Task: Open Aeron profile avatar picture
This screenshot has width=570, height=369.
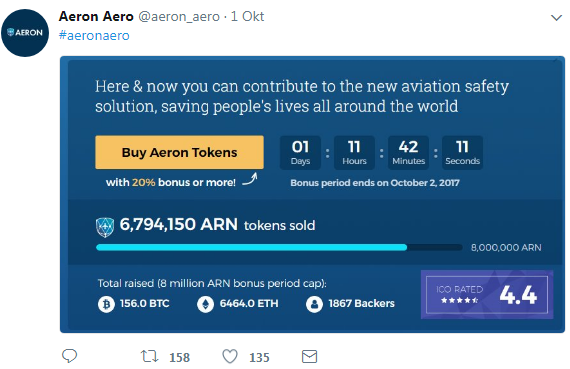Action: 25,33
